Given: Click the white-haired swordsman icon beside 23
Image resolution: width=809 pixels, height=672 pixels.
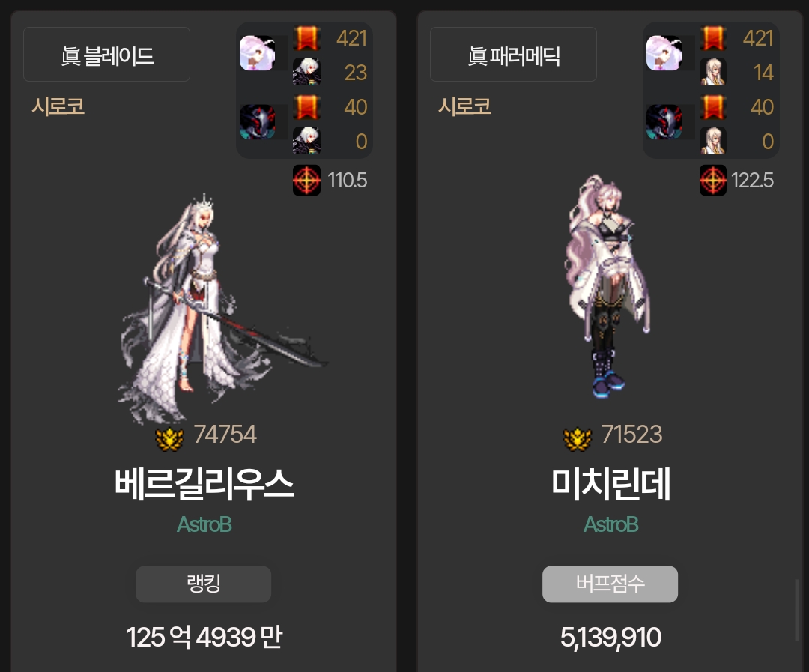Looking at the screenshot, I should coord(306,72).
